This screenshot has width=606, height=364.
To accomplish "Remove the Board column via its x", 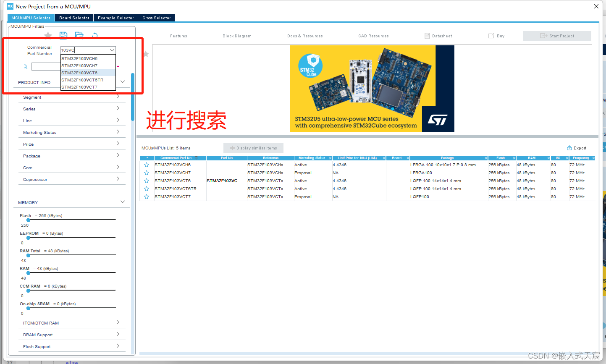I will point(408,158).
